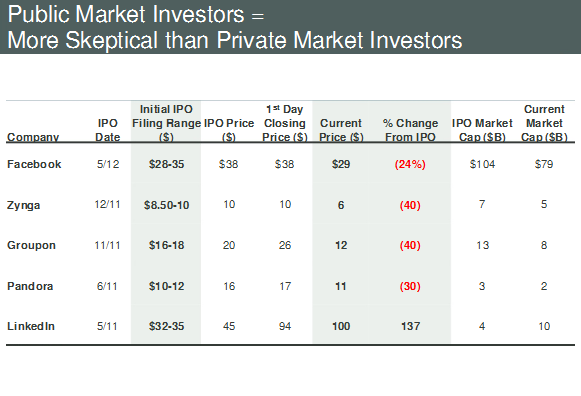Click the Groupon company name

click(31, 245)
